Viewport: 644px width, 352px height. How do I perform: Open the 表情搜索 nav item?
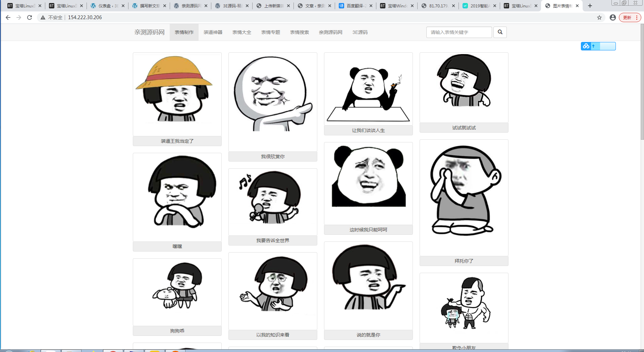300,32
